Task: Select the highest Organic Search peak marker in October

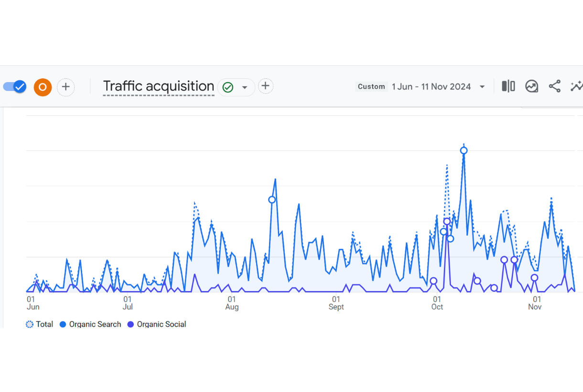Action: pyautogui.click(x=464, y=151)
